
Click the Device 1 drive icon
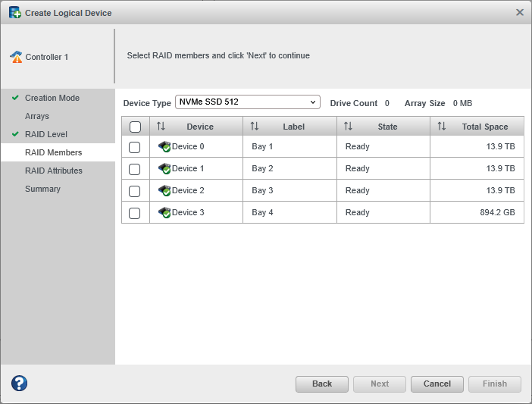coord(164,169)
